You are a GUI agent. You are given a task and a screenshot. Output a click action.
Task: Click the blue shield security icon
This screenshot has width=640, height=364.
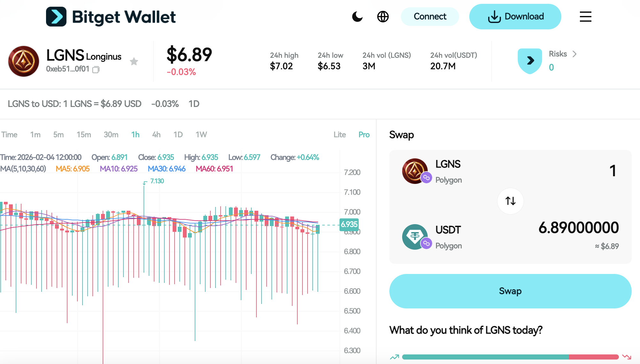tap(530, 61)
